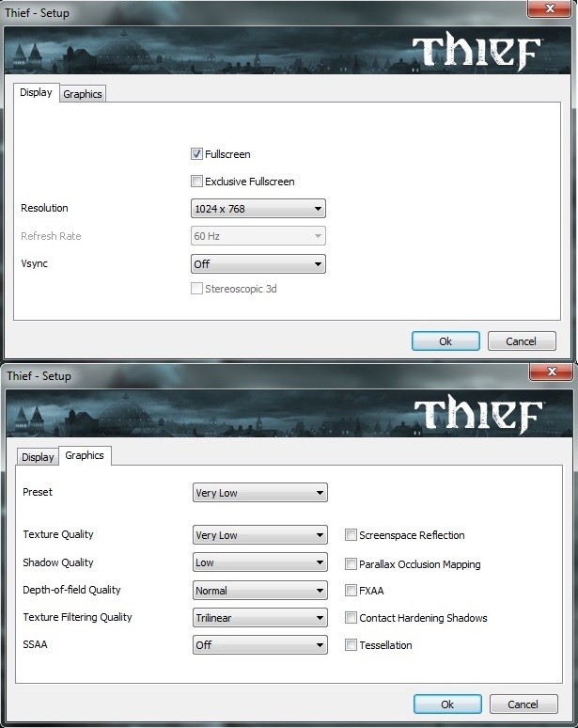Open the Texture Quality dropdown
The image size is (578, 728).
click(x=259, y=535)
